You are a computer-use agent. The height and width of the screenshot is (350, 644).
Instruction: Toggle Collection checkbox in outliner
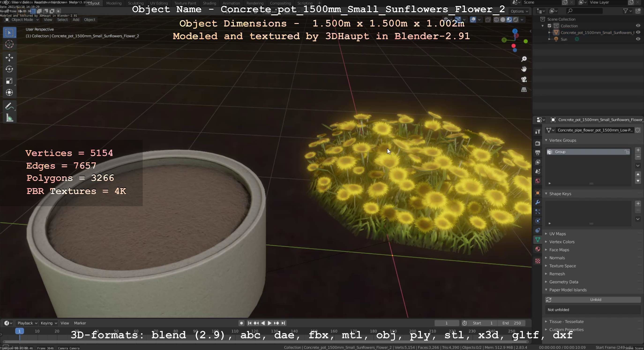[x=550, y=26]
